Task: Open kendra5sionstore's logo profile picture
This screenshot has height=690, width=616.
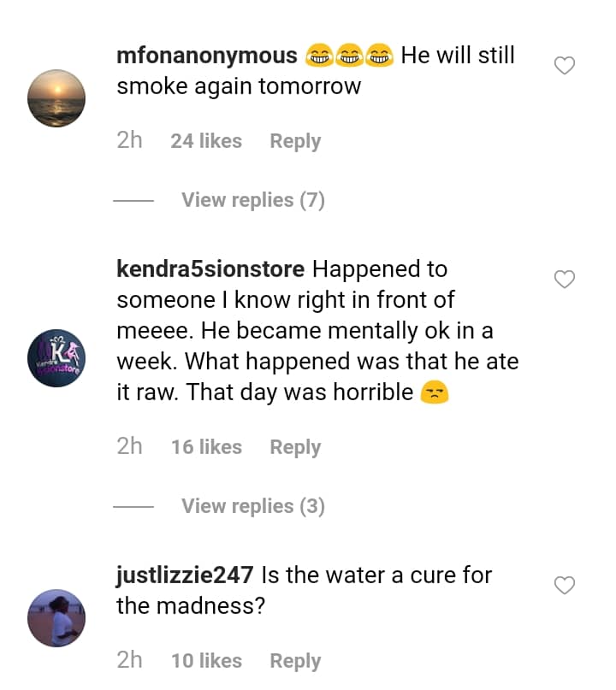Action: (56, 358)
